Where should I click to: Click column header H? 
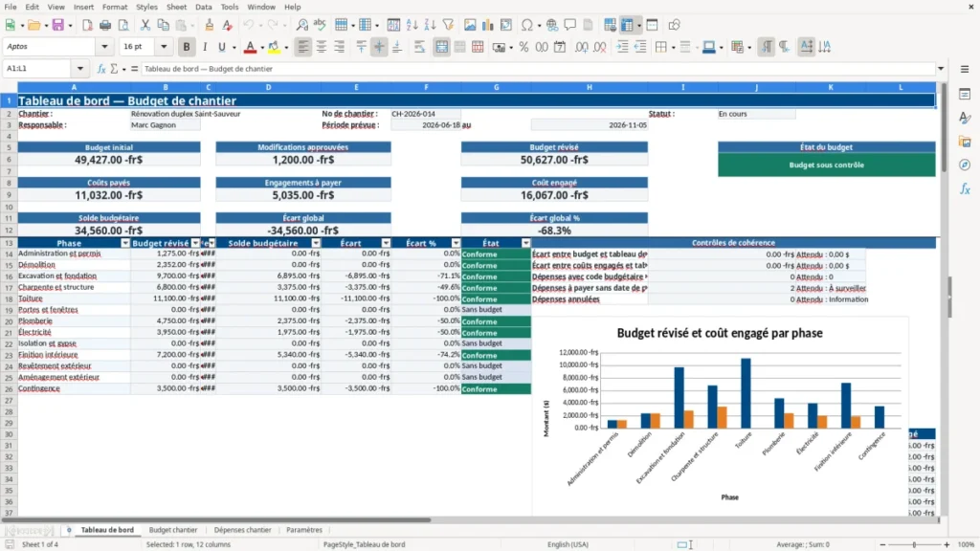[x=589, y=87]
